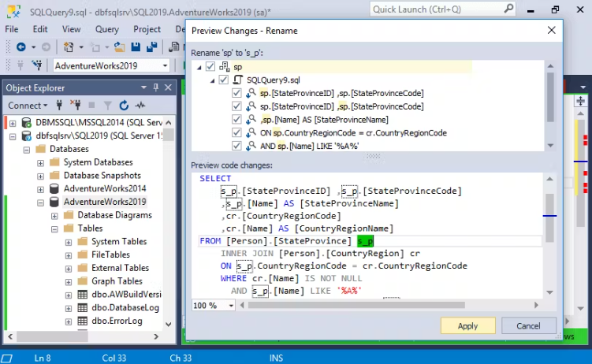Click the preview code horizontal scrollbar thumb

pyautogui.click(x=356, y=305)
